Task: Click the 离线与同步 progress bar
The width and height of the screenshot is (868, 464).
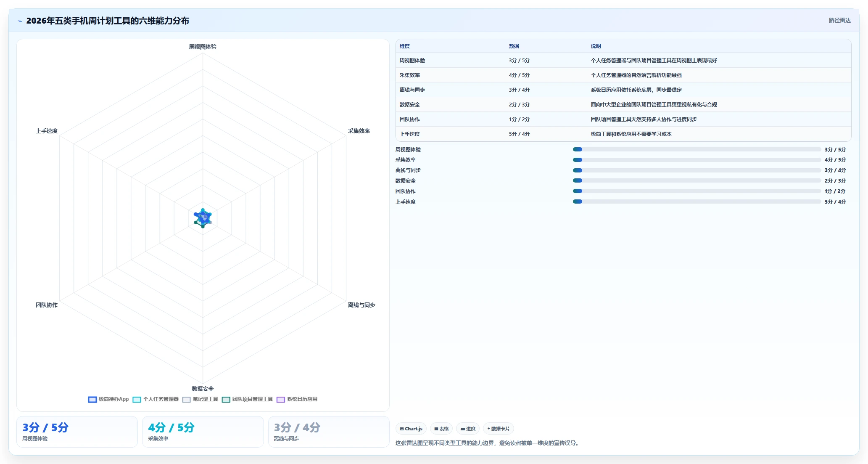Action: pos(697,170)
